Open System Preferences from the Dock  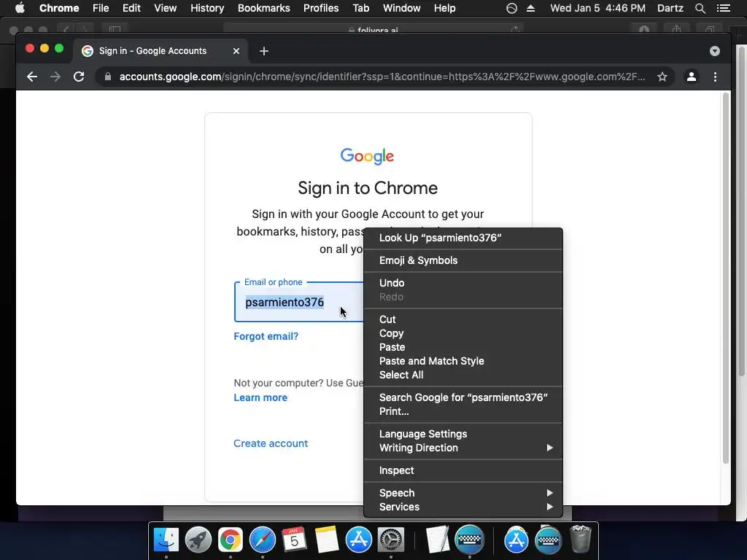coord(391,540)
